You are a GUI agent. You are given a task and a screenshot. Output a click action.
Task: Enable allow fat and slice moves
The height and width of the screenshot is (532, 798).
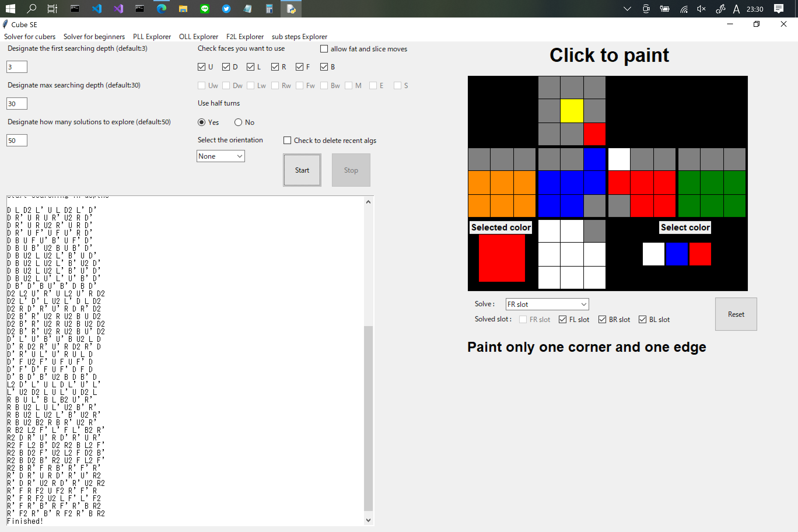click(324, 49)
